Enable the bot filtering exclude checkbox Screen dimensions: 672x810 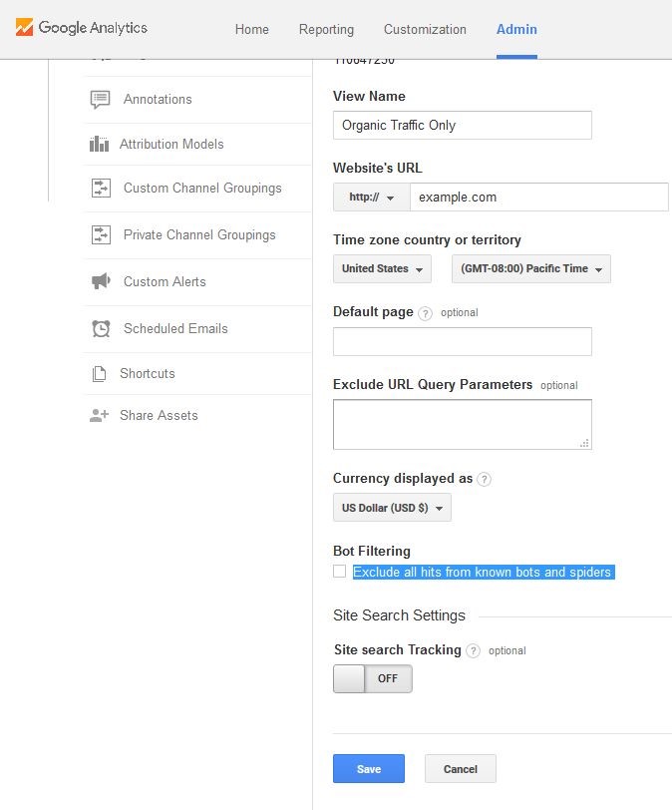click(x=339, y=572)
